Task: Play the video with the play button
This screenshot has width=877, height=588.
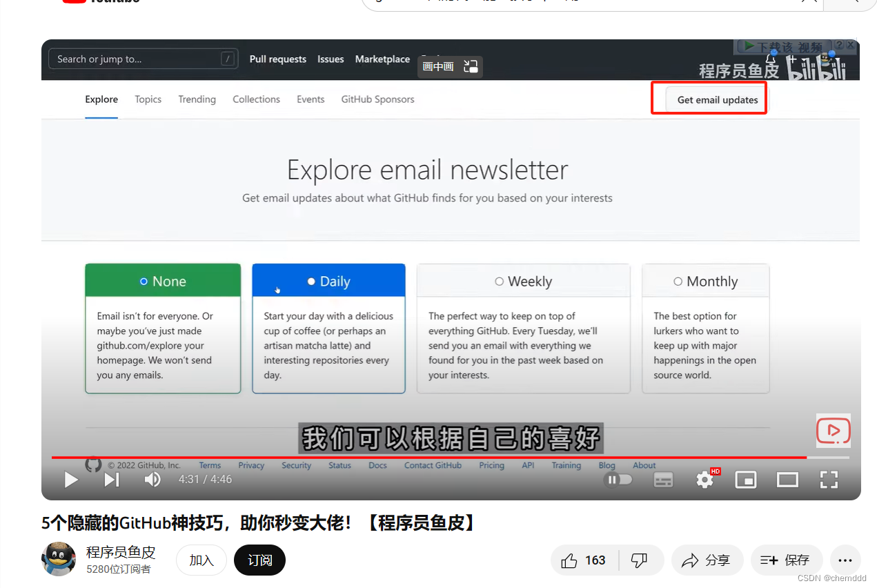Action: tap(71, 480)
